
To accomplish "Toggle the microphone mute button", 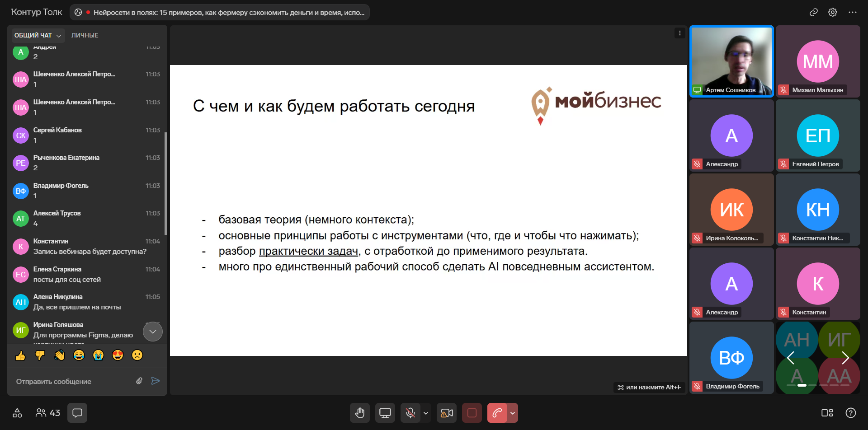I will pyautogui.click(x=410, y=413).
